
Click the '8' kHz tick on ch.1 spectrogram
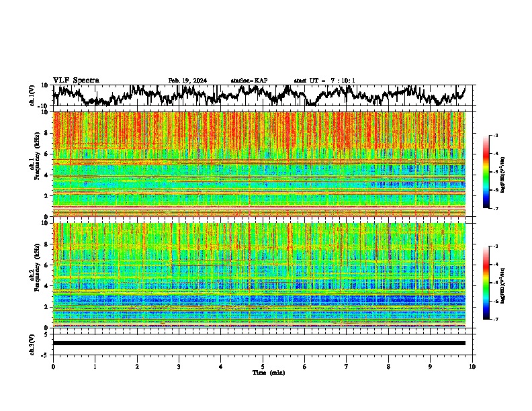tap(46, 133)
